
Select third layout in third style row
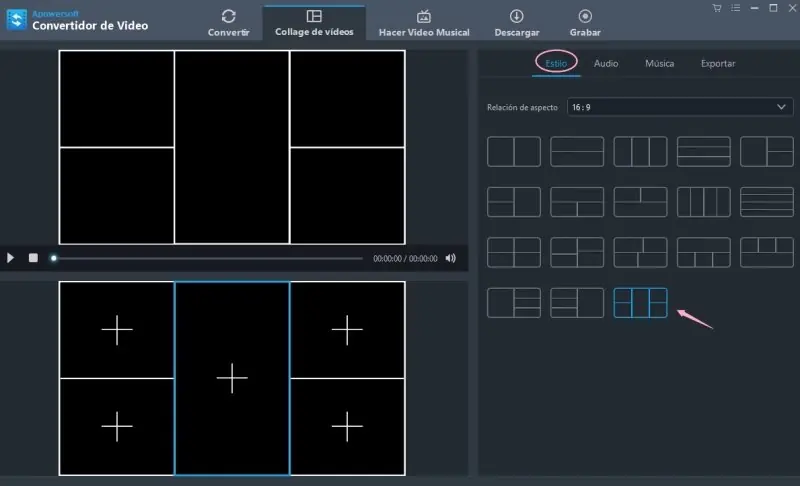click(640, 252)
